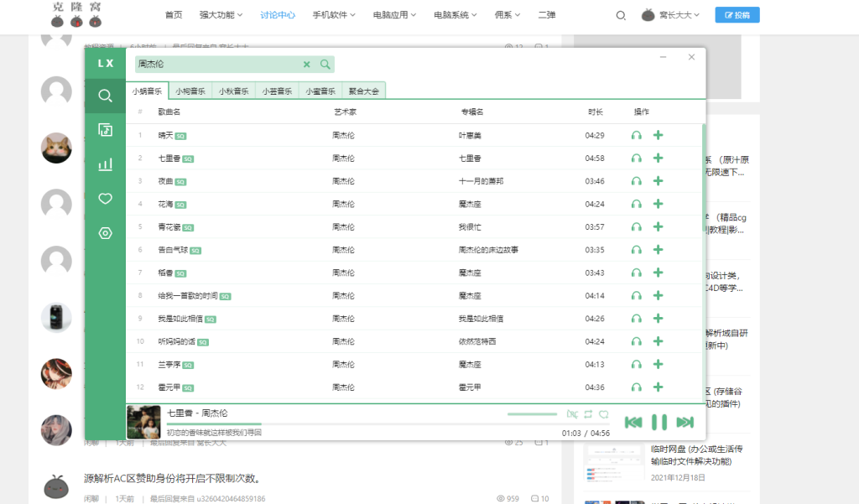Image resolution: width=859 pixels, height=504 pixels.
Task: Switch to the 聚合大会 tab
Action: pos(364,91)
